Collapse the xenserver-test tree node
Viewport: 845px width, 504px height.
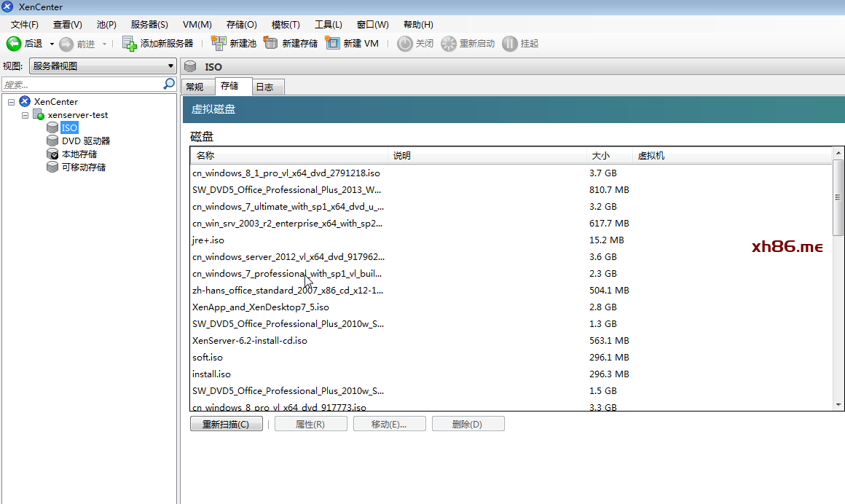pyautogui.click(x=25, y=115)
